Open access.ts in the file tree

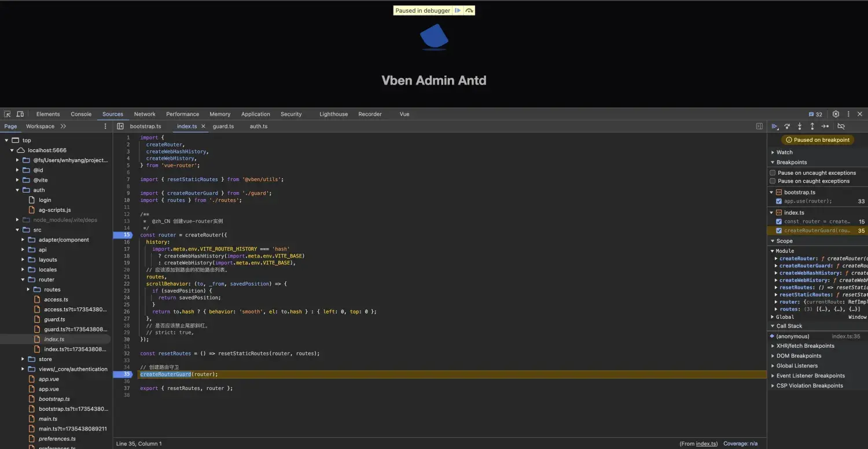(56, 299)
